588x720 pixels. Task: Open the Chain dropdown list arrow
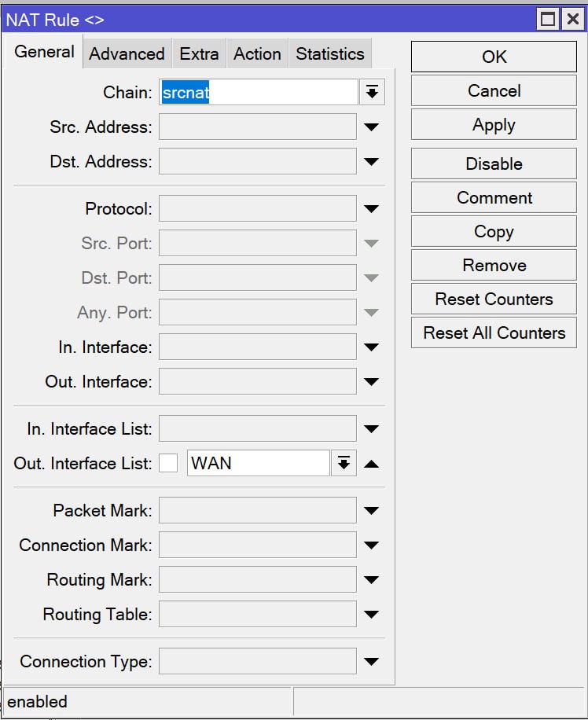(x=372, y=92)
